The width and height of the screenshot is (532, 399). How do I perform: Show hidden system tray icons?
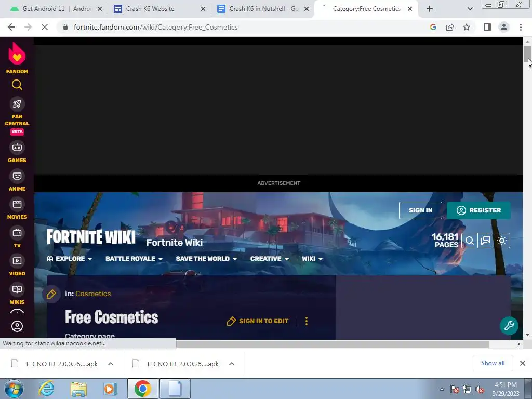442,389
